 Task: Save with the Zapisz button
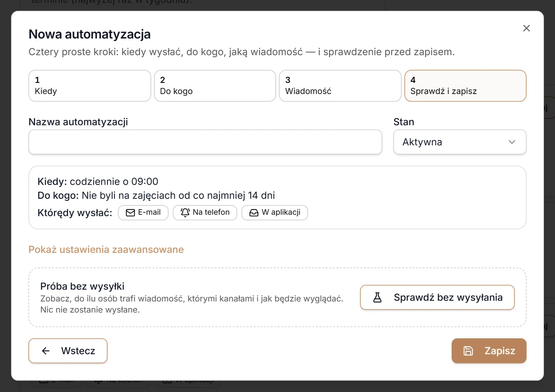pos(489,351)
